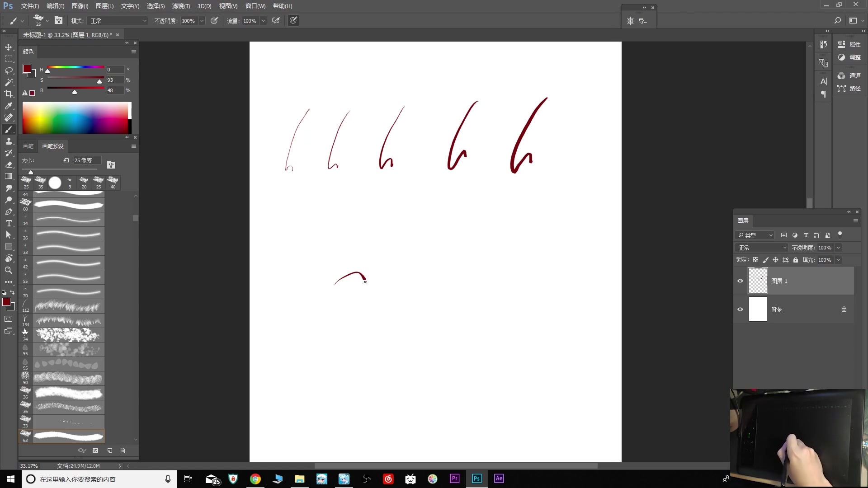Click the foreground color swatch in Color panel
Viewport: 868px width, 488px height.
pos(27,69)
